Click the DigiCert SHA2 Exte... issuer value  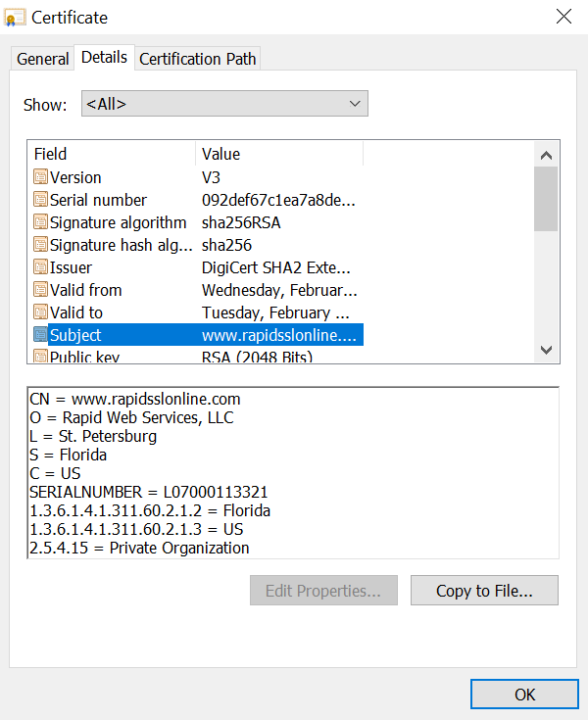click(x=276, y=267)
